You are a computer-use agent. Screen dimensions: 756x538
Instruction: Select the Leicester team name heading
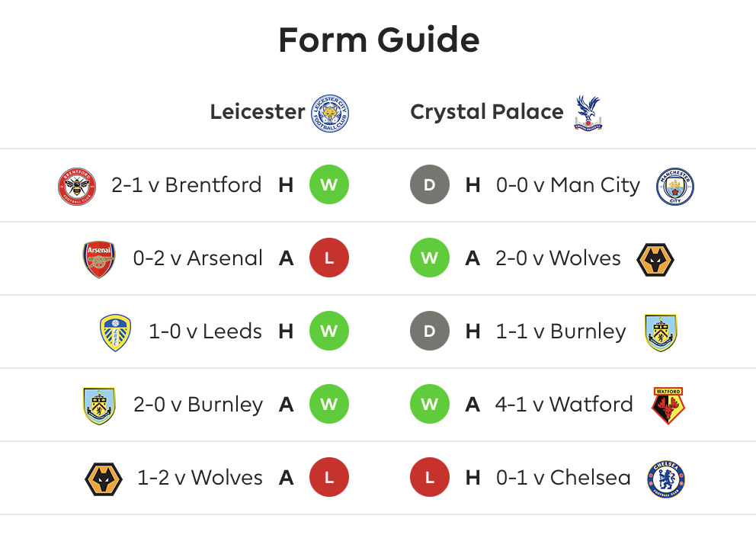258,112
